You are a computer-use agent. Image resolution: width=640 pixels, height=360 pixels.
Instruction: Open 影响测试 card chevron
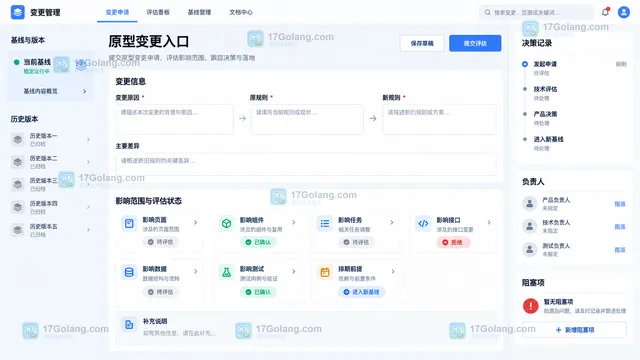coord(293,271)
